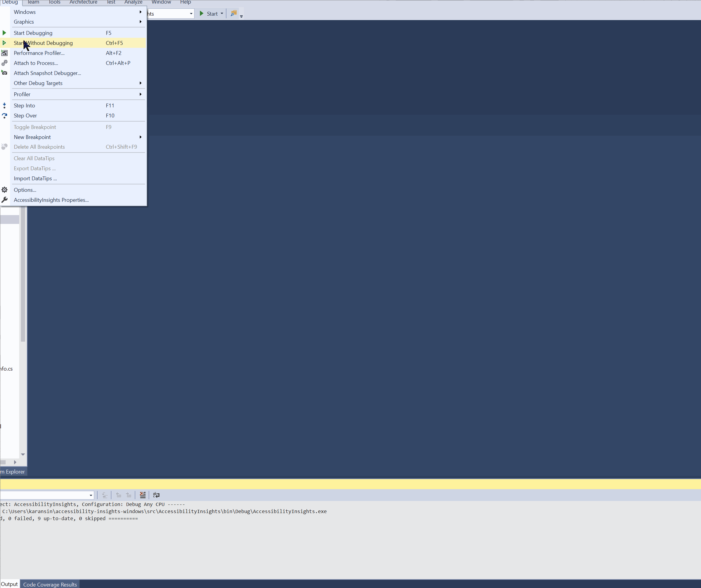Click the Step Over icon in Debug menu

4,116
